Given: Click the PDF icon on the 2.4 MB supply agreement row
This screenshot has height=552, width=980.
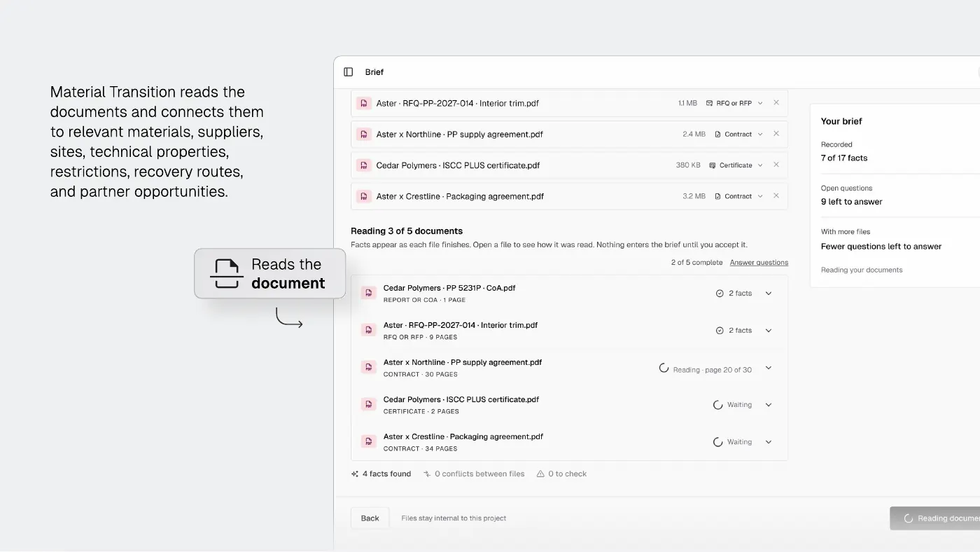Looking at the screenshot, I should click(x=363, y=134).
